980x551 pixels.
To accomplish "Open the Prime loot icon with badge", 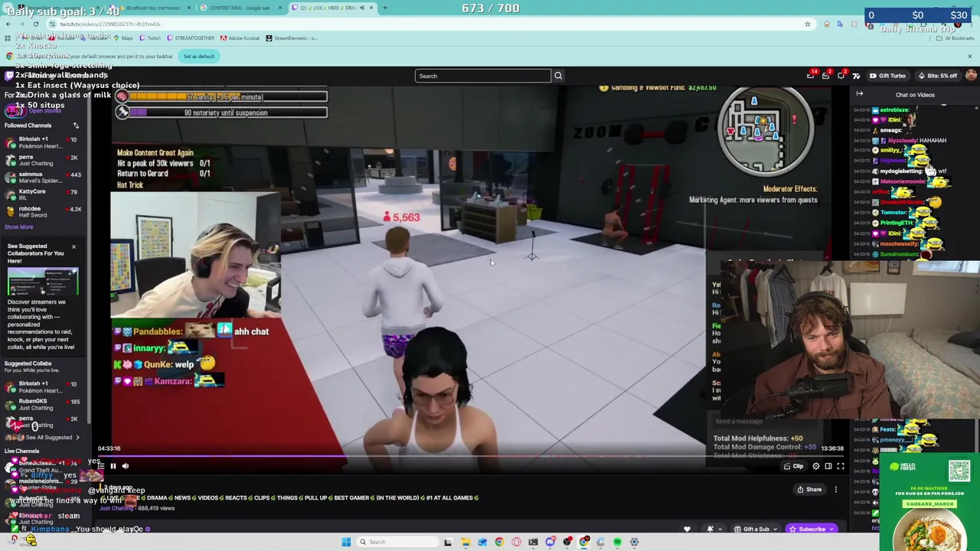I will click(811, 76).
